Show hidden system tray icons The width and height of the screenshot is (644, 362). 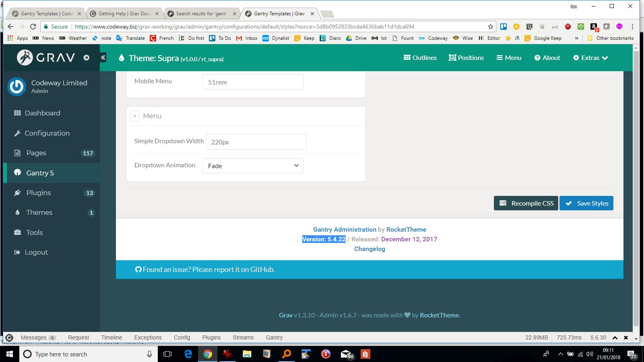click(x=560, y=354)
